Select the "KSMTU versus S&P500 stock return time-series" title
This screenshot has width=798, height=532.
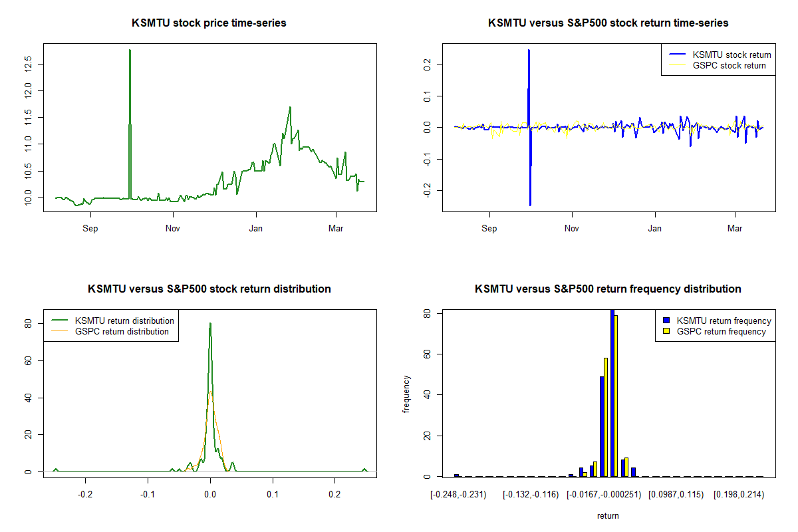coord(608,23)
